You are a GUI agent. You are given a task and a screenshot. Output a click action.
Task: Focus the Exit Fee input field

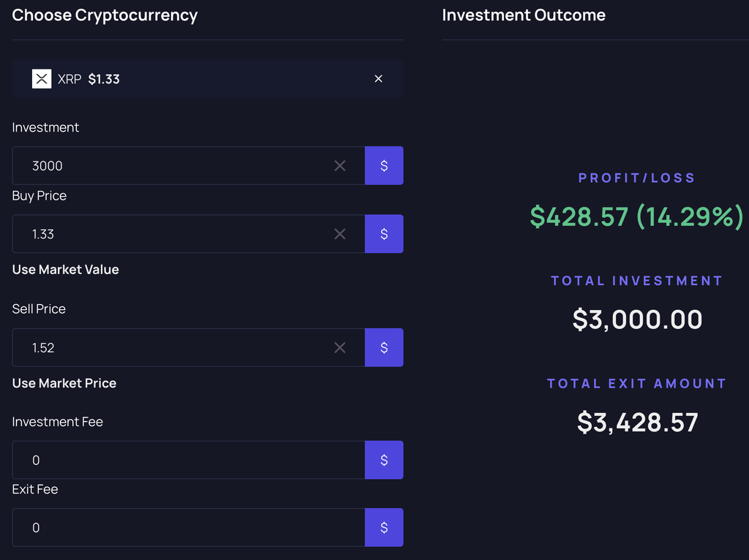tap(188, 528)
